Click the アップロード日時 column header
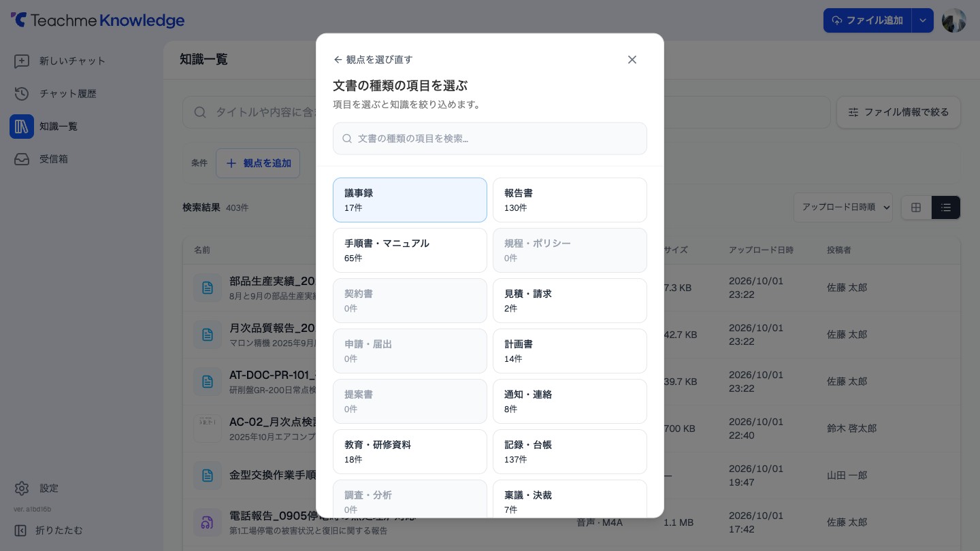This screenshot has height=551, width=980. click(761, 250)
